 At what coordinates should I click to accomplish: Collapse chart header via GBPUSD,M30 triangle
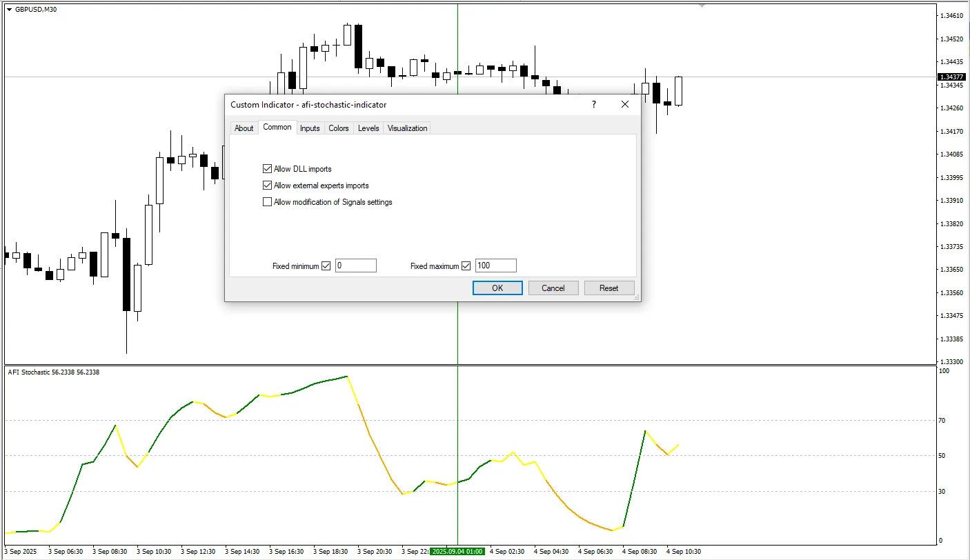(x=8, y=9)
